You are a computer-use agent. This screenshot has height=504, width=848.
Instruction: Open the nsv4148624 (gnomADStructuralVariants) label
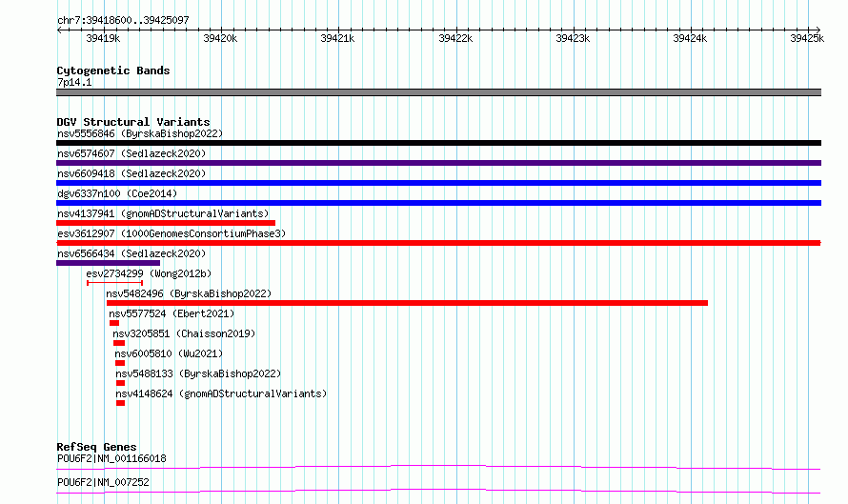tap(221, 393)
